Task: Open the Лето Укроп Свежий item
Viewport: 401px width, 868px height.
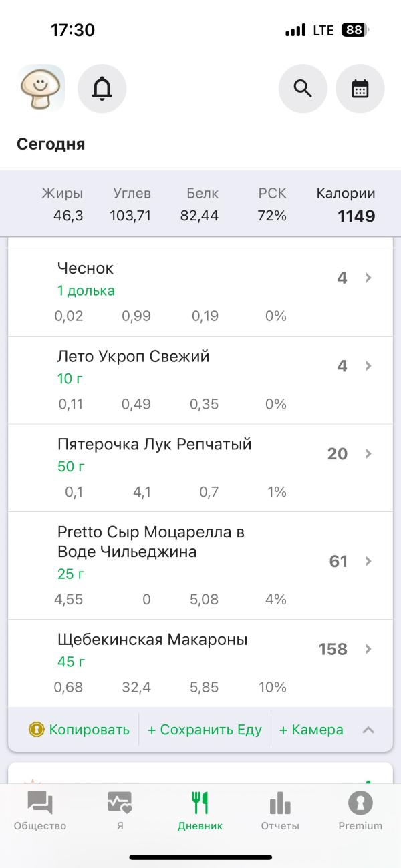Action: click(x=134, y=357)
